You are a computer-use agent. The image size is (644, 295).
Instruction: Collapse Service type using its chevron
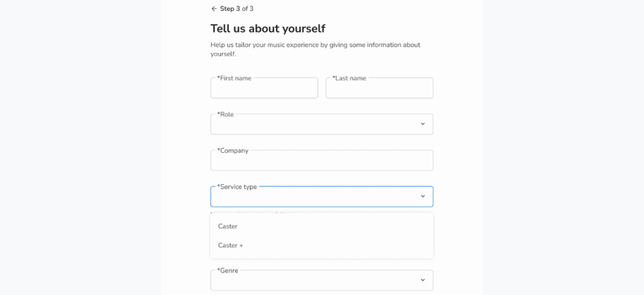[423, 196]
